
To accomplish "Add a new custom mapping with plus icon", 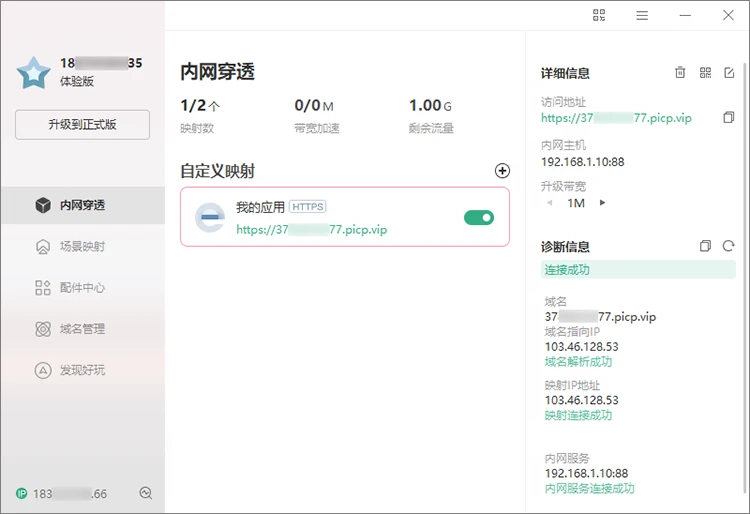I will (502, 171).
